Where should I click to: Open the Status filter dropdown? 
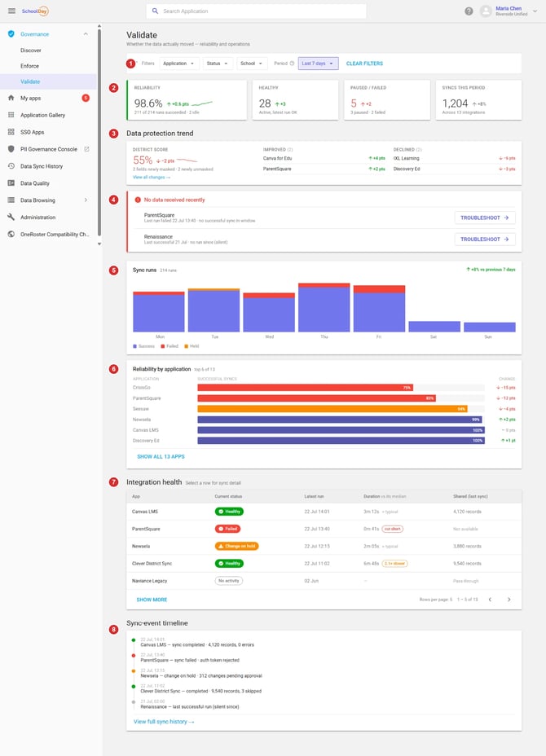click(x=218, y=64)
